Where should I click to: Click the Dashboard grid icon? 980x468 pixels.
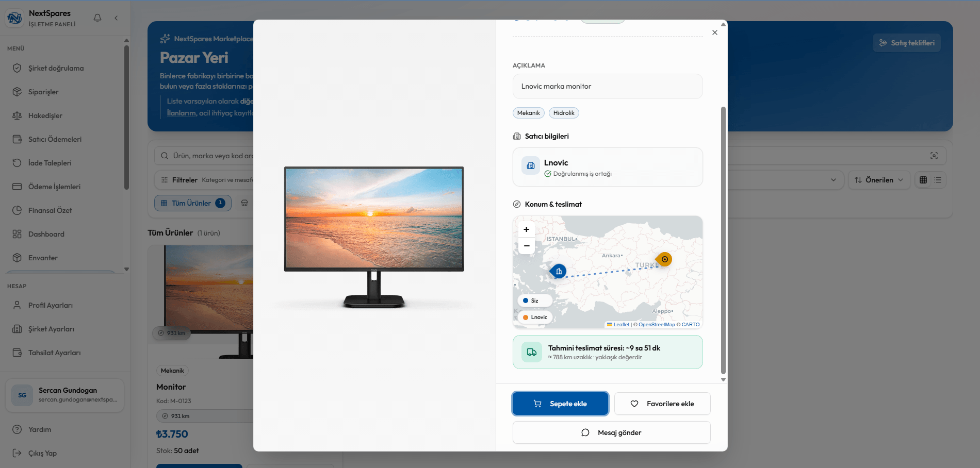click(x=17, y=234)
